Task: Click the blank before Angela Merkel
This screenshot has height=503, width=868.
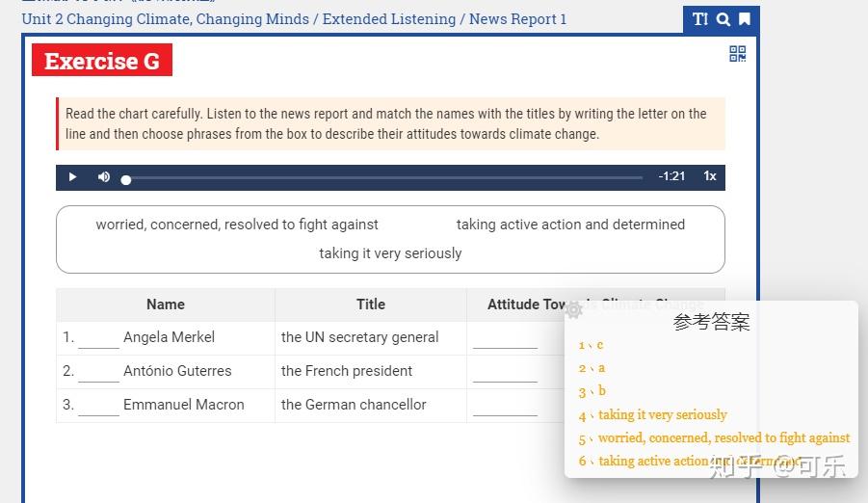Action: click(x=98, y=339)
